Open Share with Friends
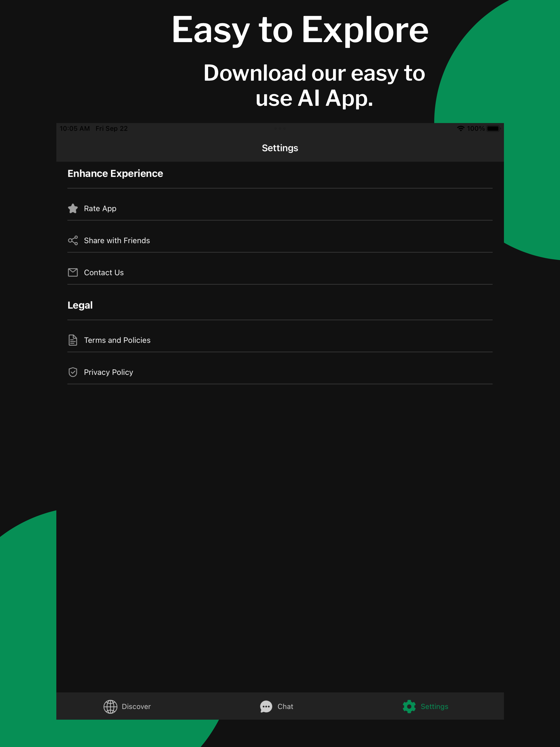The image size is (560, 747). (280, 240)
